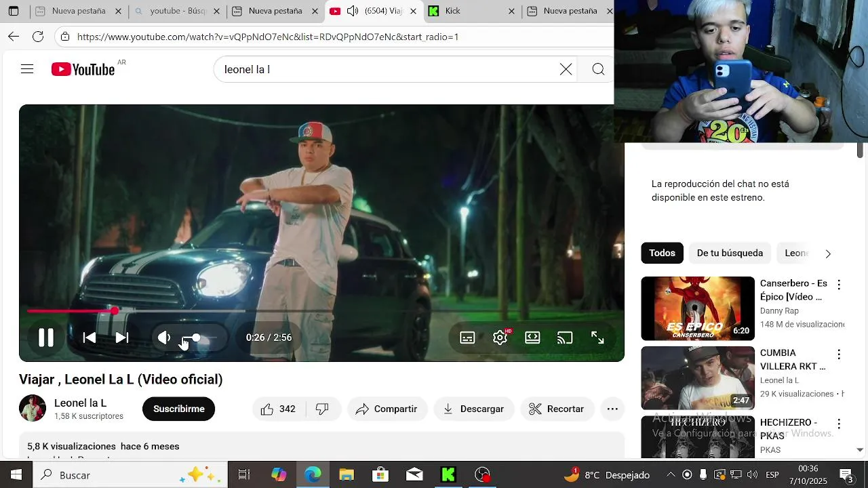Open CUMBIA VILLERA RKT video thumbnail
The height and width of the screenshot is (488, 868).
point(698,378)
